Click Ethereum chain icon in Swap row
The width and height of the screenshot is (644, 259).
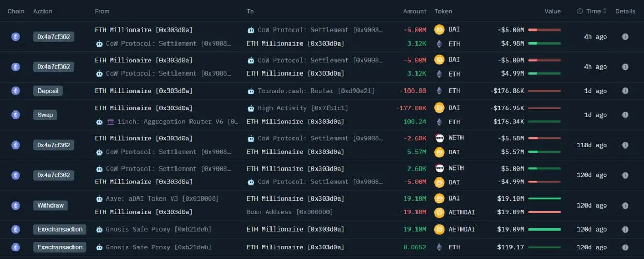coord(16,115)
